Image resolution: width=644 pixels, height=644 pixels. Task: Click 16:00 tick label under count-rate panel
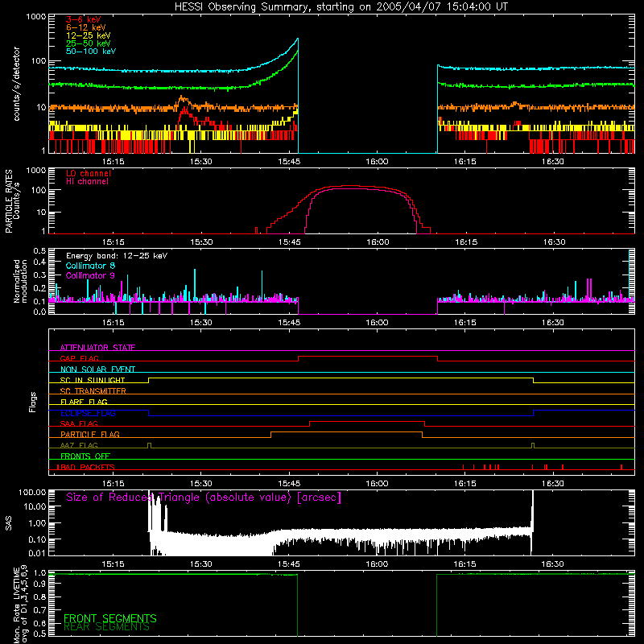pos(377,162)
